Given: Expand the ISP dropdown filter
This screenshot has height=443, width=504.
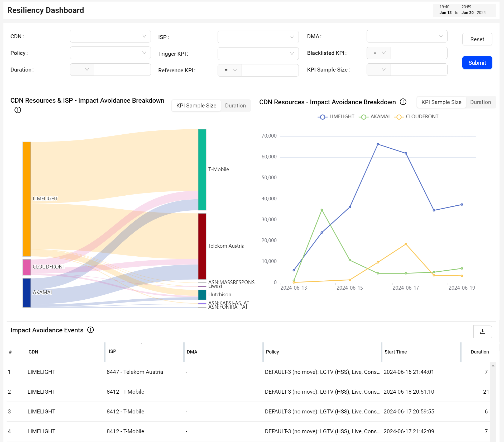Looking at the screenshot, I should click(x=258, y=37).
